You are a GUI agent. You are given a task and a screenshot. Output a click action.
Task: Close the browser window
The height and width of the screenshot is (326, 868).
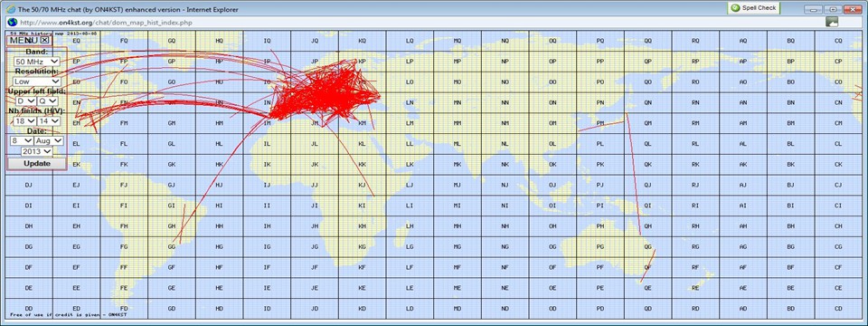(x=852, y=9)
